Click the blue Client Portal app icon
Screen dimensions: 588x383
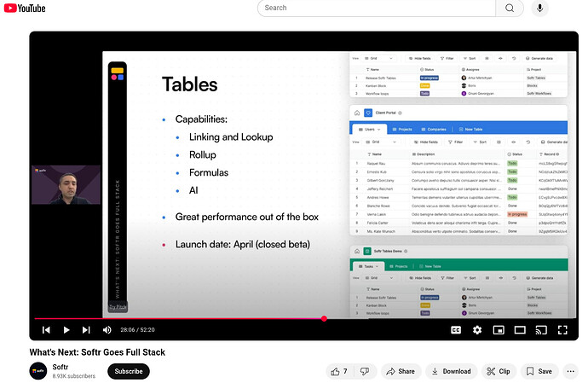click(x=368, y=113)
